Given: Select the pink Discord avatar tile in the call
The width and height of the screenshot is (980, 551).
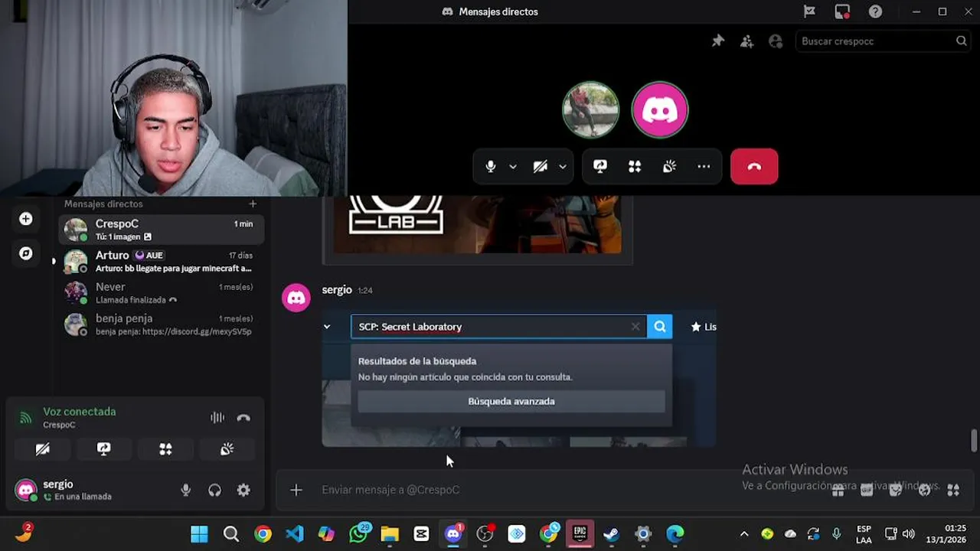Looking at the screenshot, I should tap(660, 109).
